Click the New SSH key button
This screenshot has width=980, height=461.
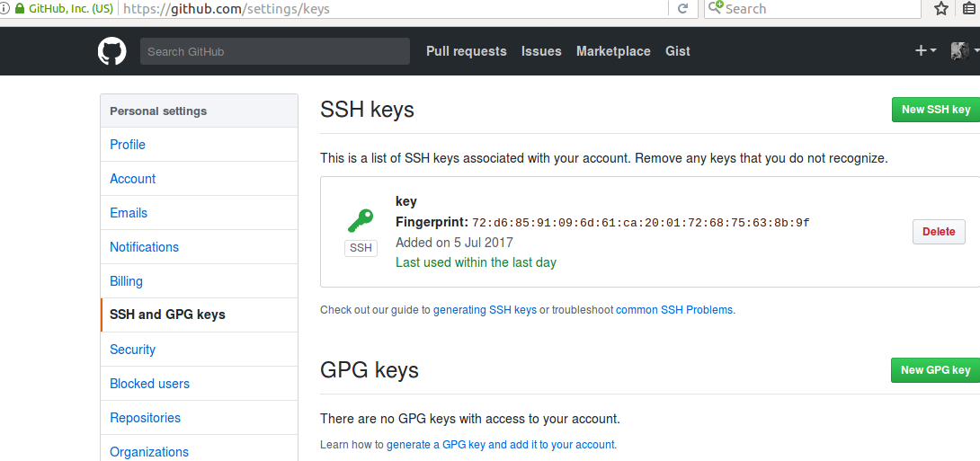click(x=936, y=110)
